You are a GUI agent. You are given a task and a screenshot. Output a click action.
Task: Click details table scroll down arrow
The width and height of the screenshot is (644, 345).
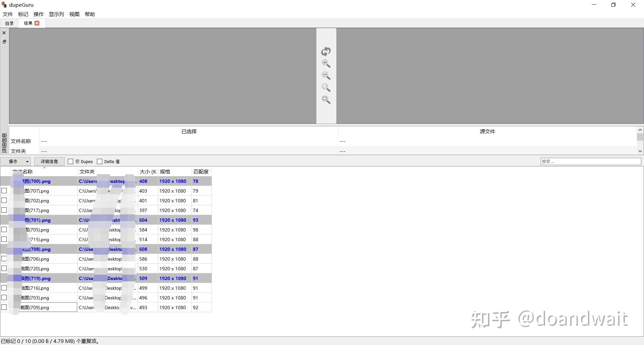640,151
